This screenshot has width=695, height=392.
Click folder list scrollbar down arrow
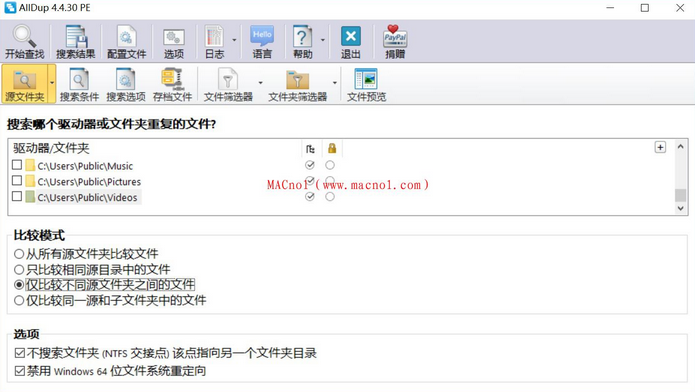(x=681, y=208)
